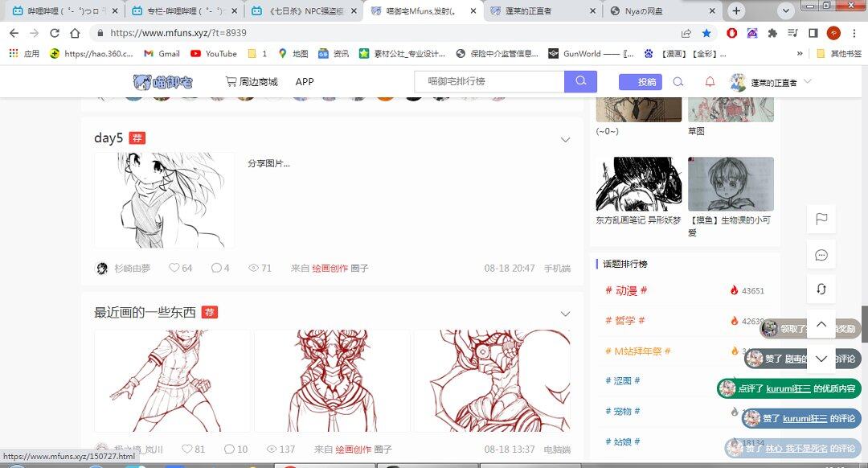
Task: Expand the day5 post options chevron
Action: (565, 140)
